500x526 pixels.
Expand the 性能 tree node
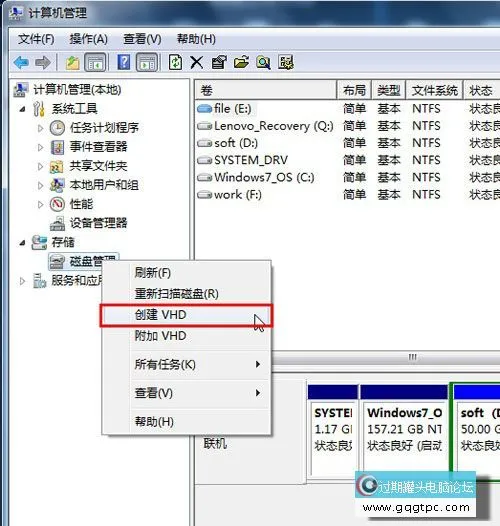click(40, 204)
